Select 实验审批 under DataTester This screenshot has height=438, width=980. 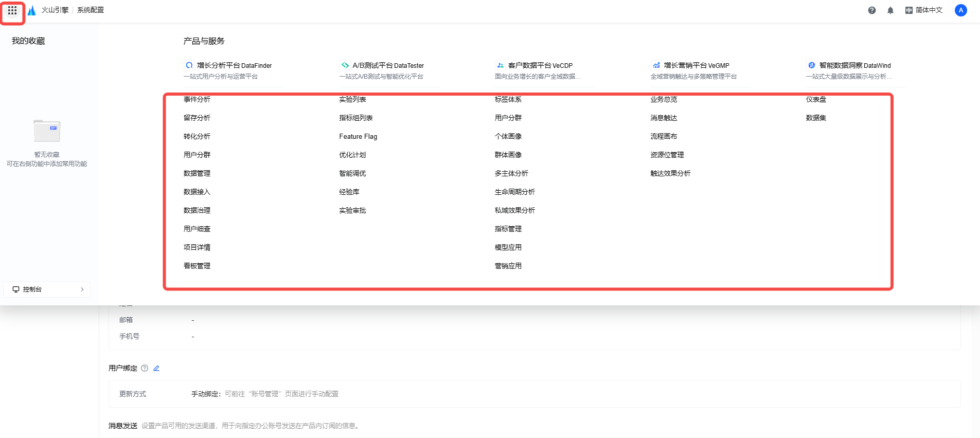(x=352, y=210)
